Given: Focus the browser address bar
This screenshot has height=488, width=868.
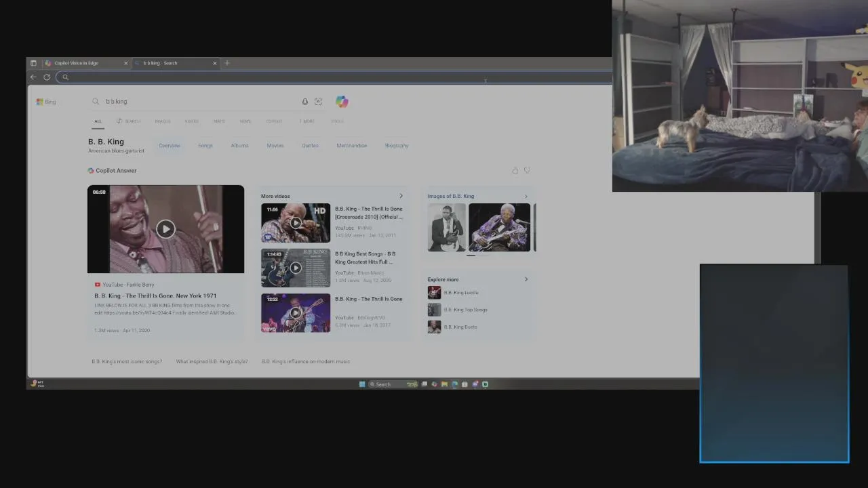Looking at the screenshot, I should click(x=334, y=77).
